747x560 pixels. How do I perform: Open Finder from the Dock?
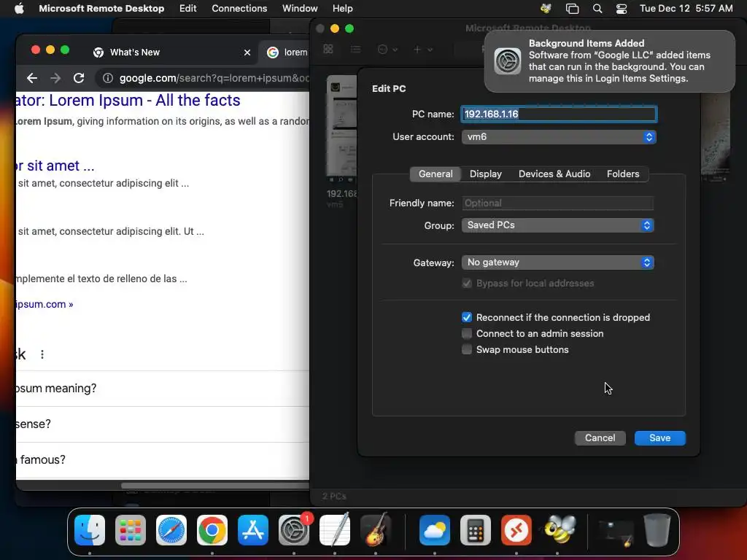click(x=90, y=530)
